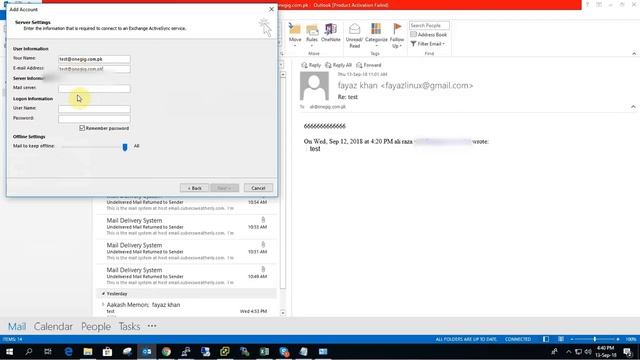The width and height of the screenshot is (640, 360).
Task: Open the Address Book
Action: coord(429,35)
